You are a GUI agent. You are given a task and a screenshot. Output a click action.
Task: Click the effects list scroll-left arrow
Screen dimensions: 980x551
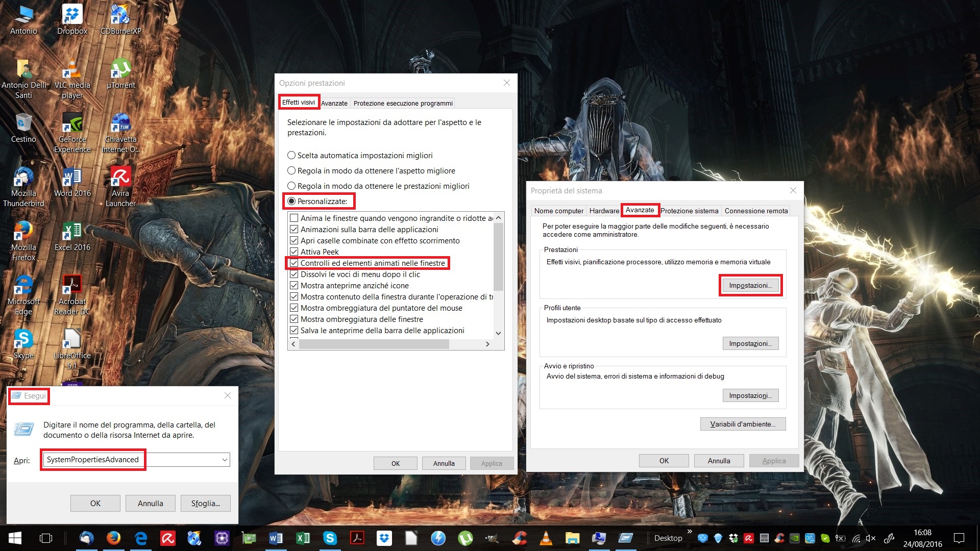[x=293, y=344]
